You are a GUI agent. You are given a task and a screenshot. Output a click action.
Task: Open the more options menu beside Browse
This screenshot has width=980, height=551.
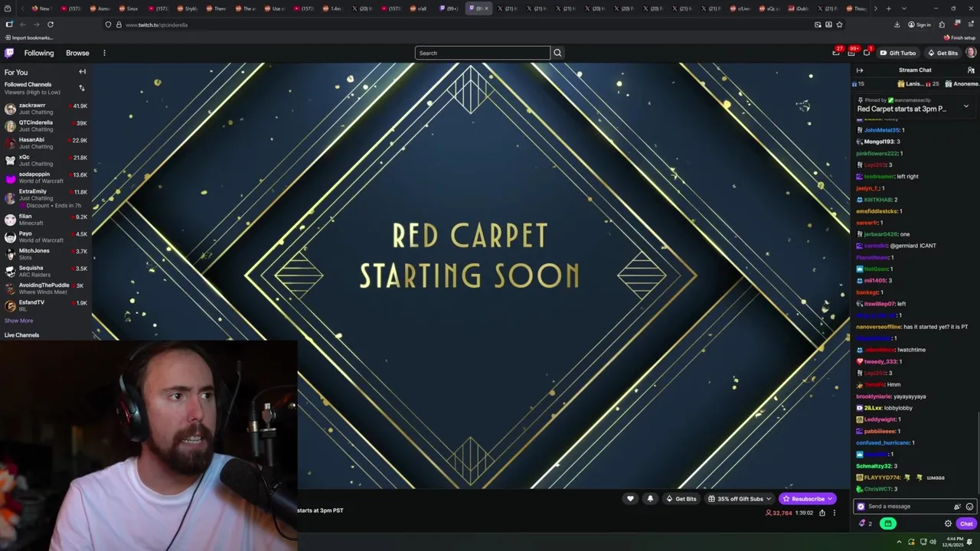point(104,53)
